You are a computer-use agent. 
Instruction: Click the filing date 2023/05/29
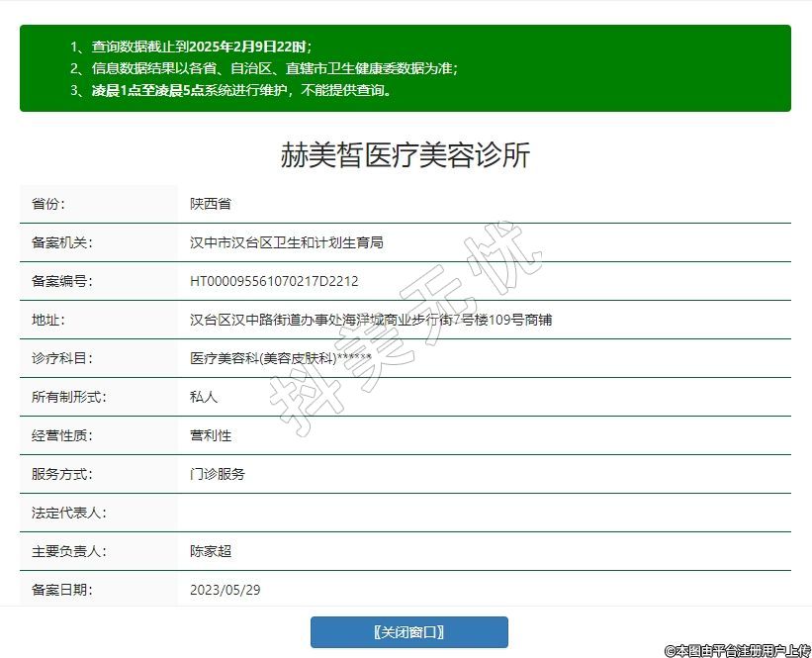[226, 590]
